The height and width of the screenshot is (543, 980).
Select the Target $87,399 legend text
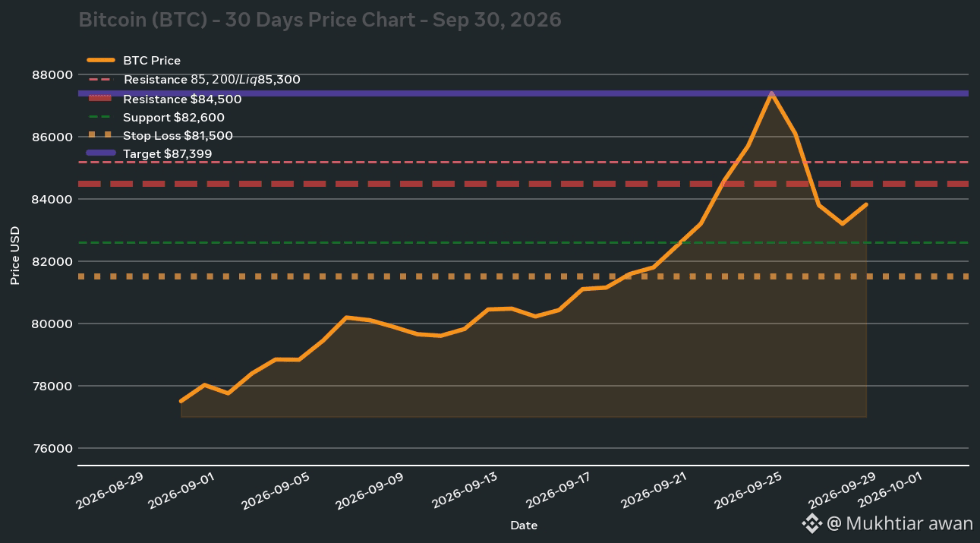tap(167, 154)
